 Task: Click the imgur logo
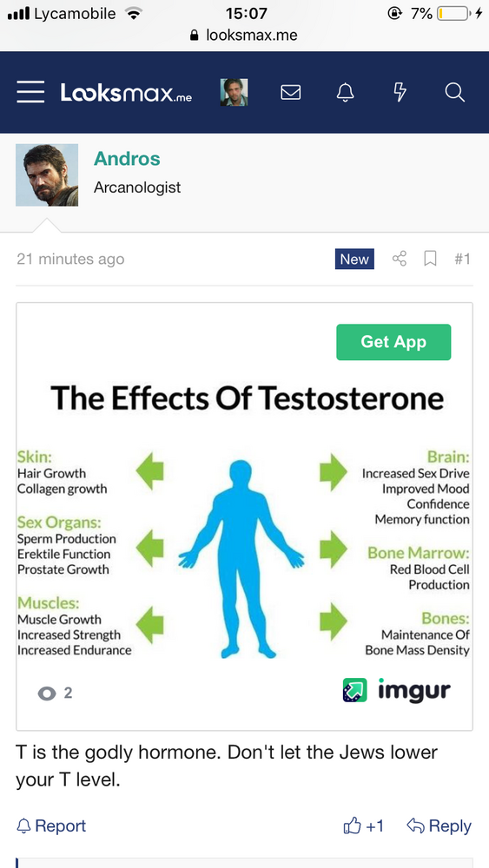(397, 690)
